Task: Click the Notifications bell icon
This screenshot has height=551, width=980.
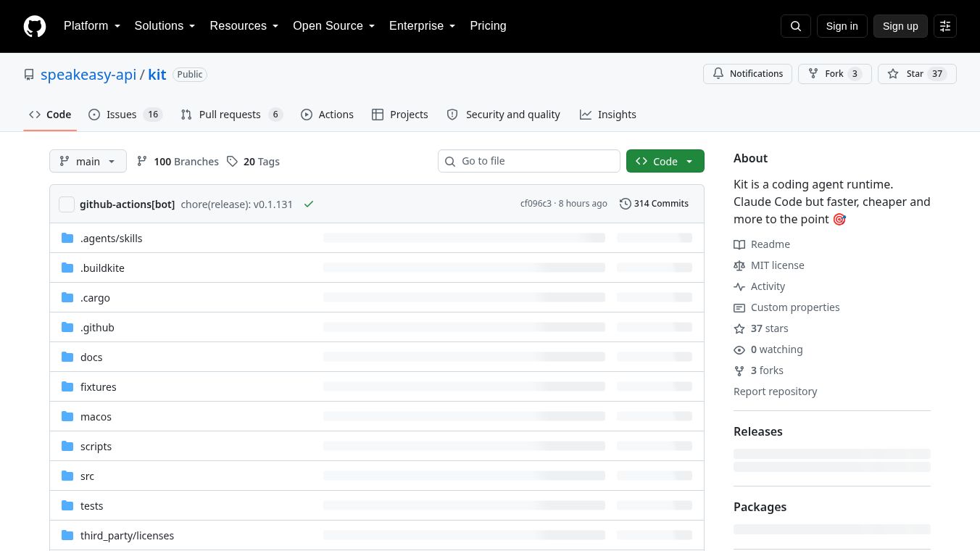Action: [718, 74]
